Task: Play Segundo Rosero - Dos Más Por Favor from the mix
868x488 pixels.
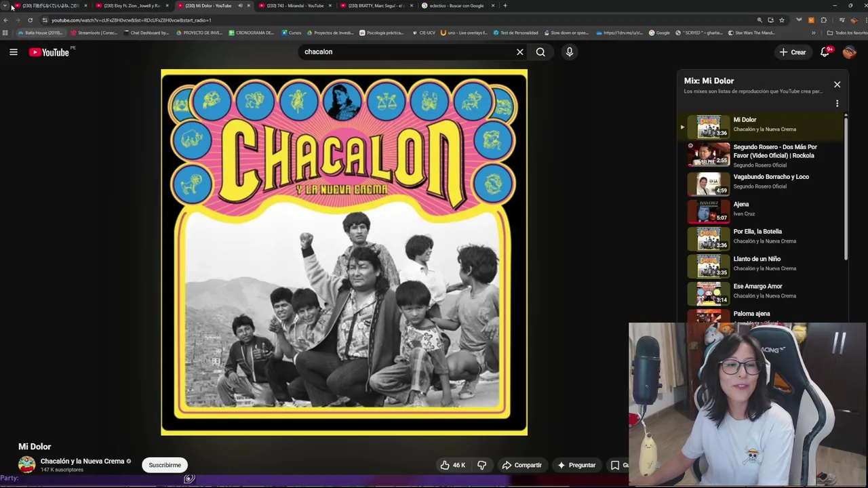Action: click(763, 155)
